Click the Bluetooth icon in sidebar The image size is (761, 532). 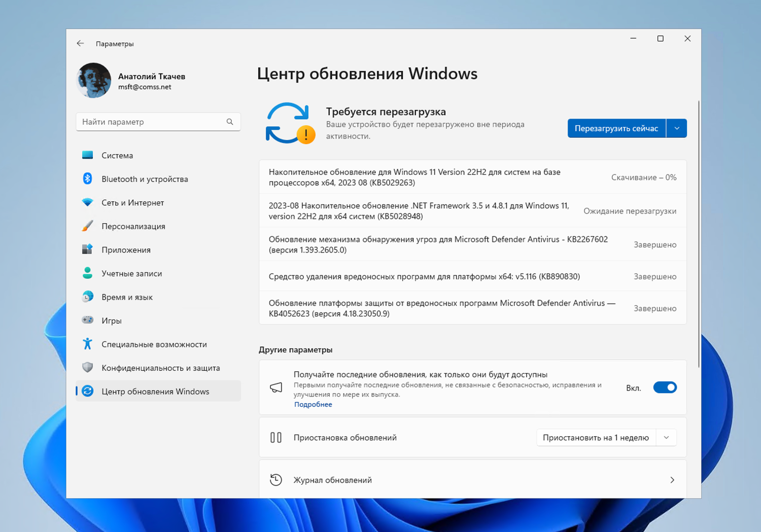[x=87, y=179]
